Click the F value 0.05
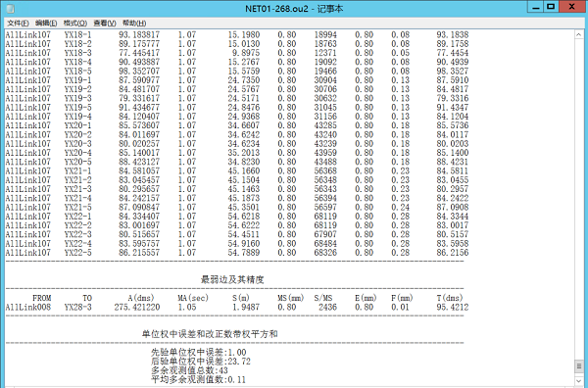This screenshot has width=588, height=388. pyautogui.click(x=401, y=53)
